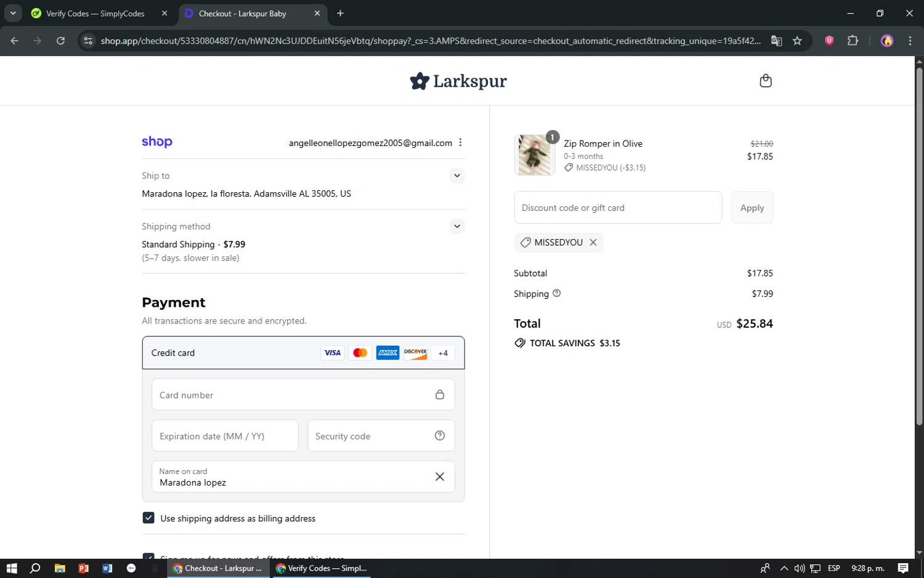Viewport: 924px width, 578px height.
Task: Open File Explorer from taskbar
Action: click(x=60, y=568)
